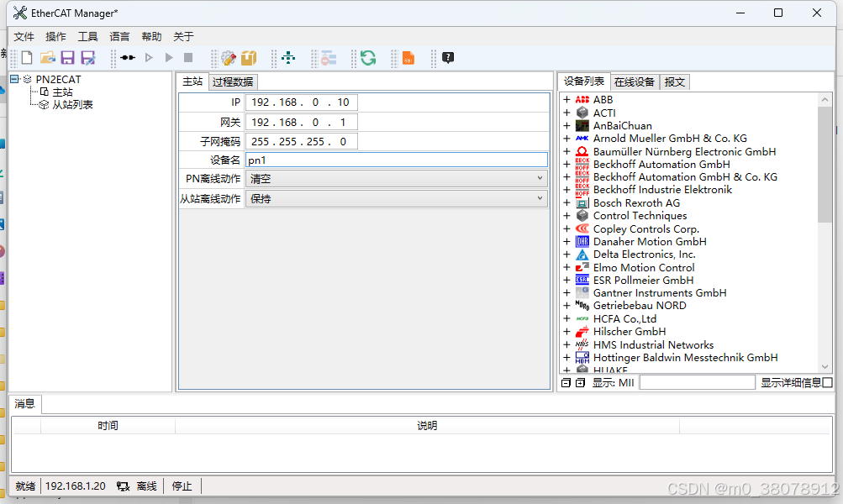Click the 设备名 input field
843x504 pixels.
(x=396, y=160)
